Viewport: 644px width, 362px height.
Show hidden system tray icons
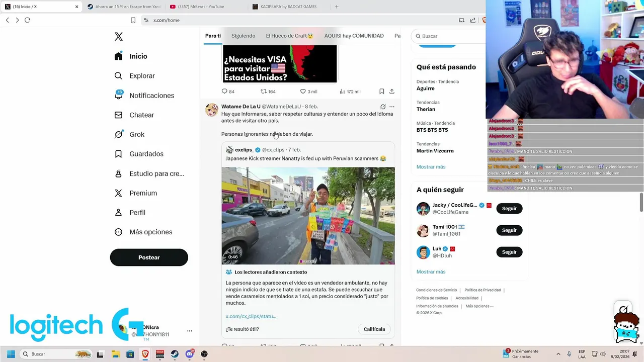(558, 354)
